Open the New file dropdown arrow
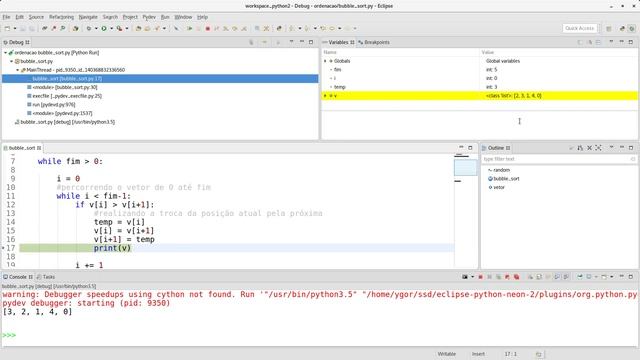The width and height of the screenshot is (640, 360). point(15,28)
